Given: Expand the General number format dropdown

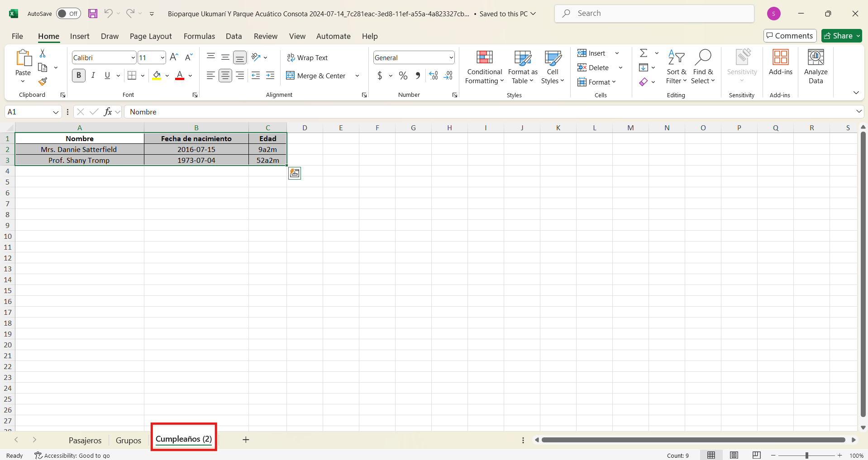Looking at the screenshot, I should point(451,57).
